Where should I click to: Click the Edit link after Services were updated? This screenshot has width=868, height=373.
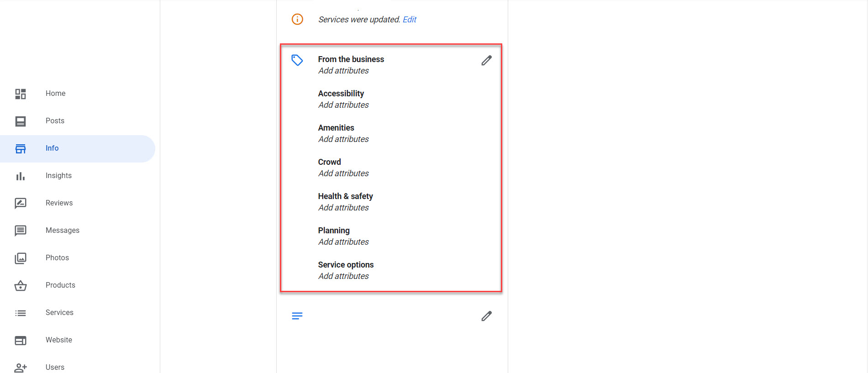click(x=410, y=19)
